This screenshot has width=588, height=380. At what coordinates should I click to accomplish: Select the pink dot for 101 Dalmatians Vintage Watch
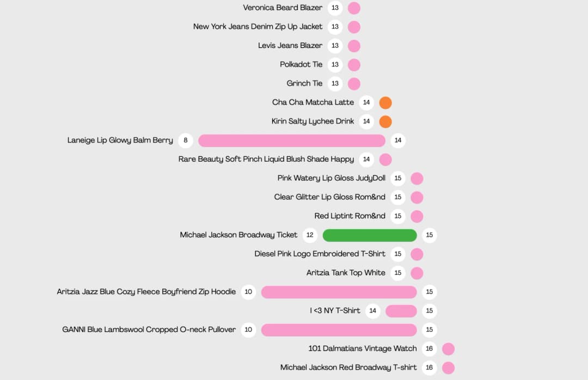[449, 349]
